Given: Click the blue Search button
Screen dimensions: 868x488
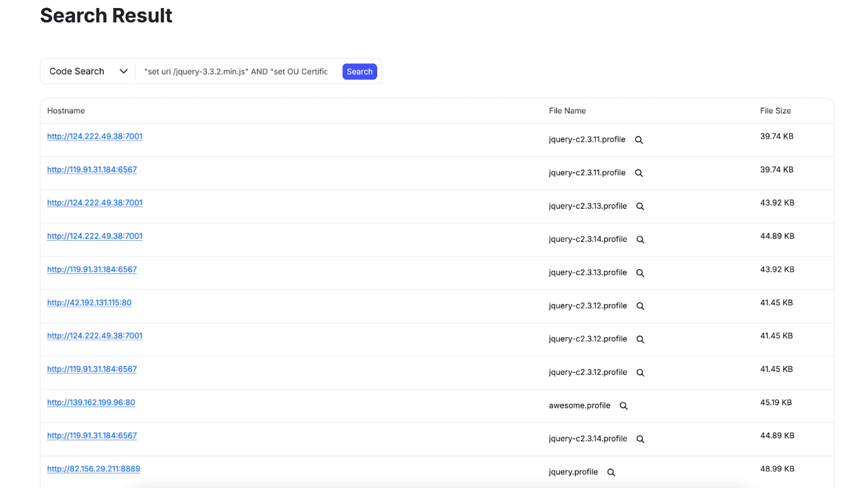Looking at the screenshot, I should click(x=359, y=72).
